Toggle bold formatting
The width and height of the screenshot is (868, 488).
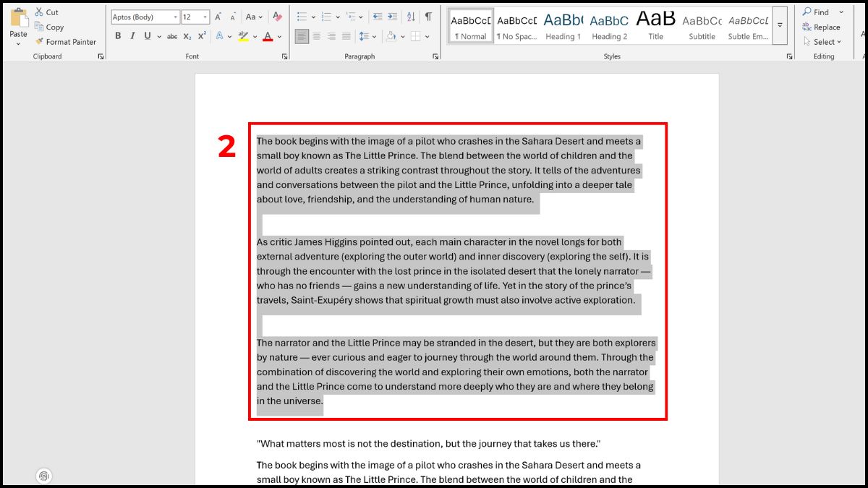coord(118,35)
